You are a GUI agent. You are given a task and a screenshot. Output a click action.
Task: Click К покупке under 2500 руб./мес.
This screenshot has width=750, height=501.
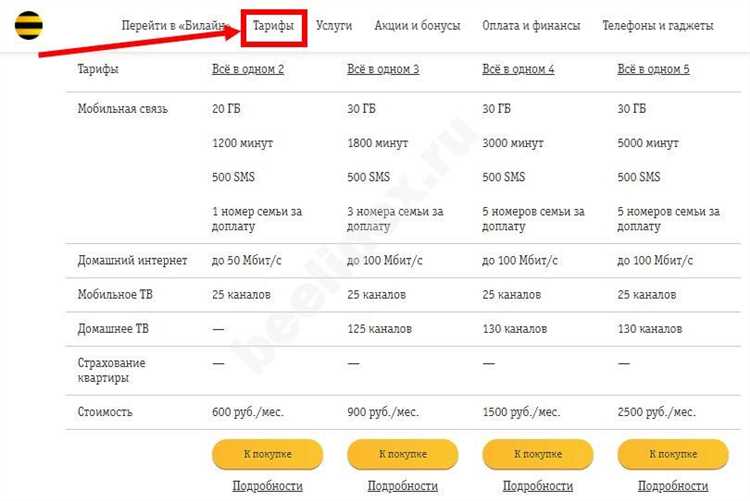(673, 454)
